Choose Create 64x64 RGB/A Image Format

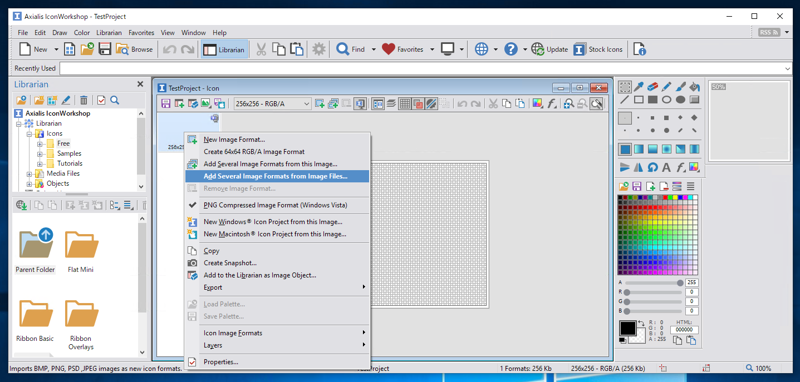[x=276, y=151]
